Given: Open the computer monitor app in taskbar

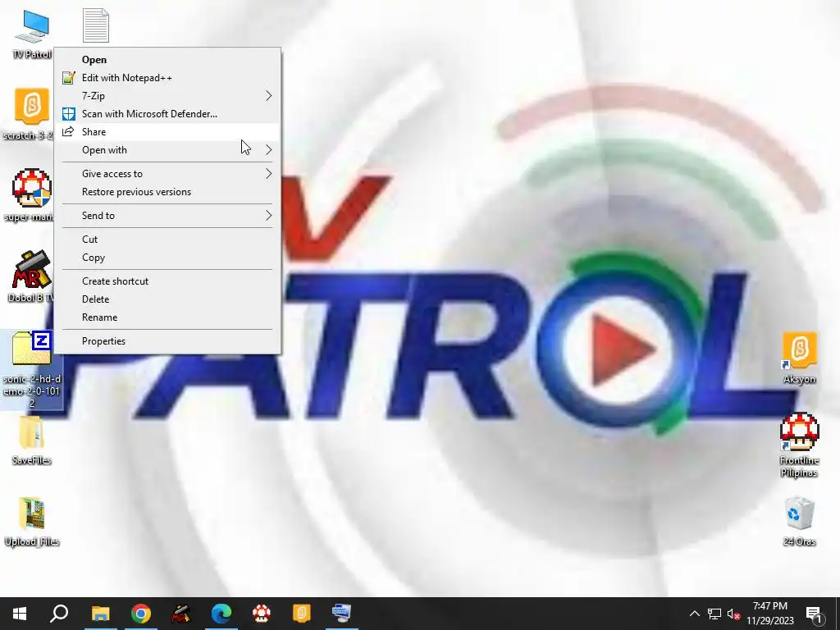Looking at the screenshot, I should point(342,614).
